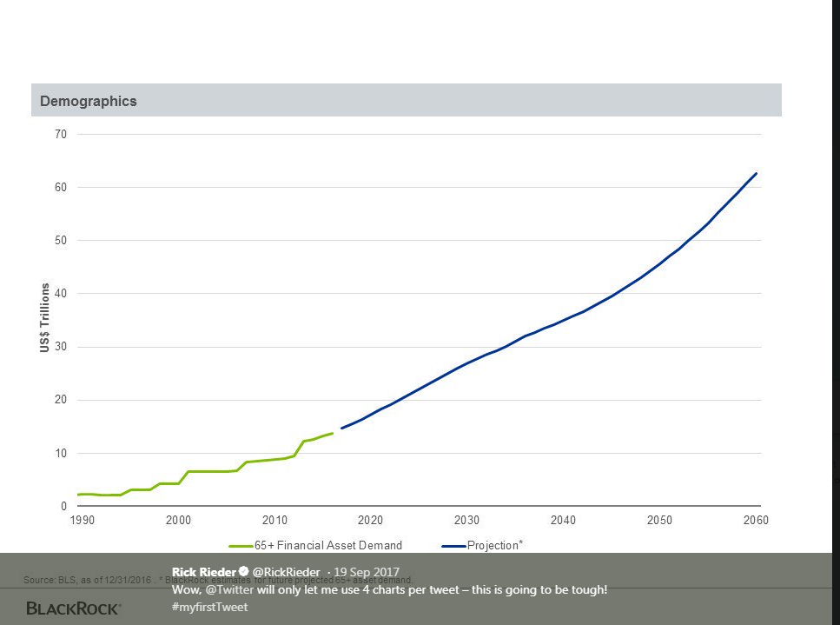Image resolution: width=840 pixels, height=625 pixels.
Task: Click the blue Projection legend line swatch
Action: point(453,546)
